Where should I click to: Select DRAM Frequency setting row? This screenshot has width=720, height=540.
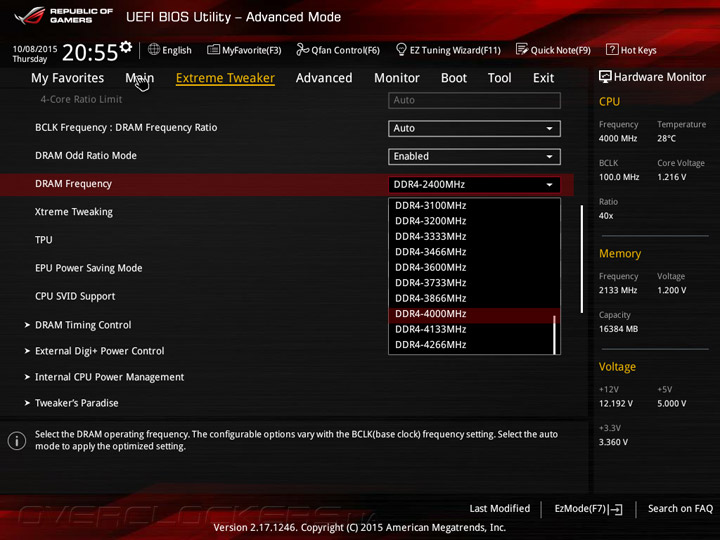coord(287,185)
